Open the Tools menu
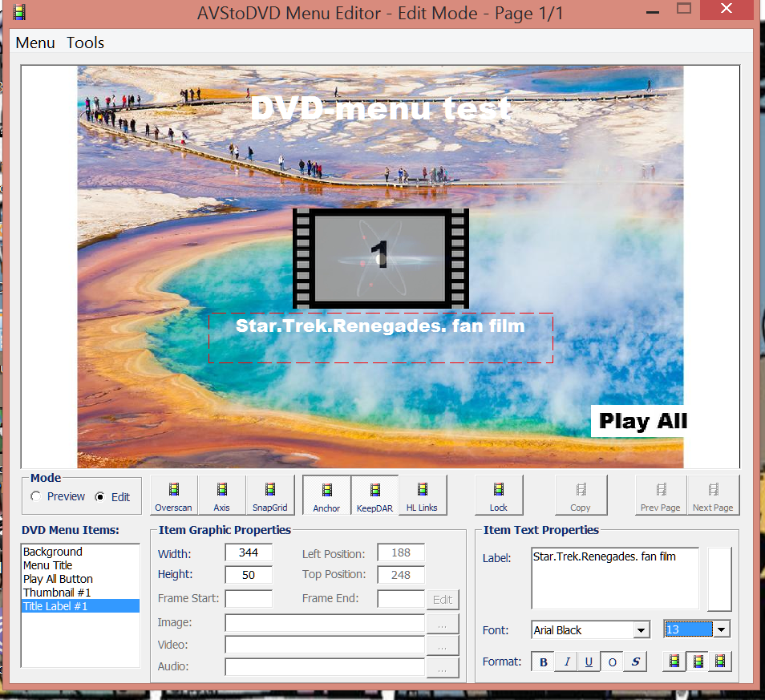This screenshot has width=765, height=700. pos(85,43)
